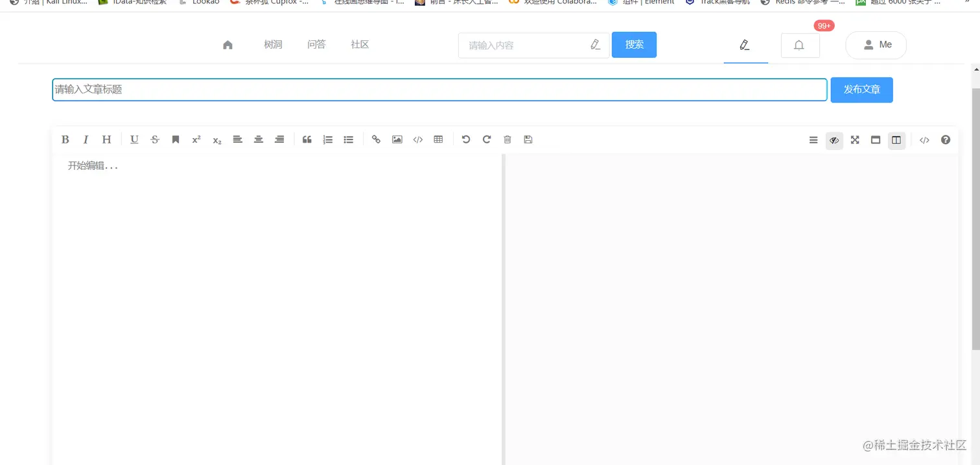Redo the last edit
The height and width of the screenshot is (465, 980).
pyautogui.click(x=487, y=139)
